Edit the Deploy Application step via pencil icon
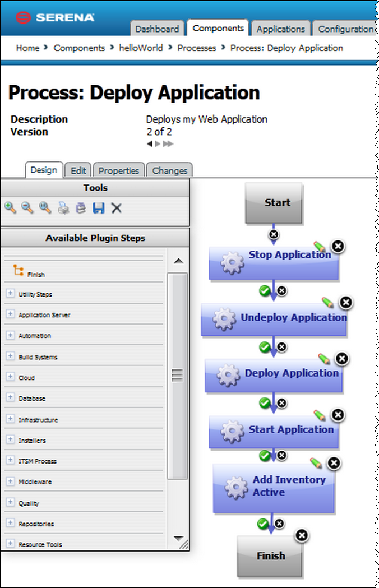Image resolution: width=379 pixels, height=588 pixels. tap(324, 359)
